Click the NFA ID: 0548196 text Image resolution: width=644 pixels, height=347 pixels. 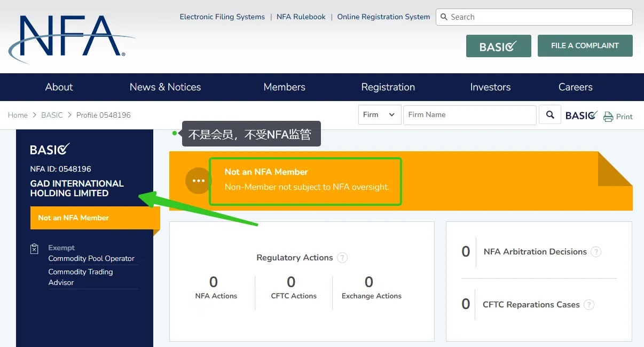point(61,169)
